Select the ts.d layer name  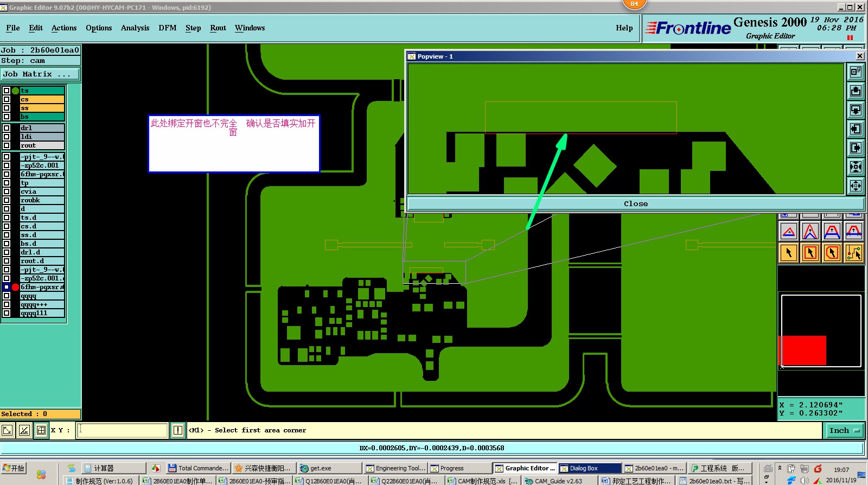(42, 218)
